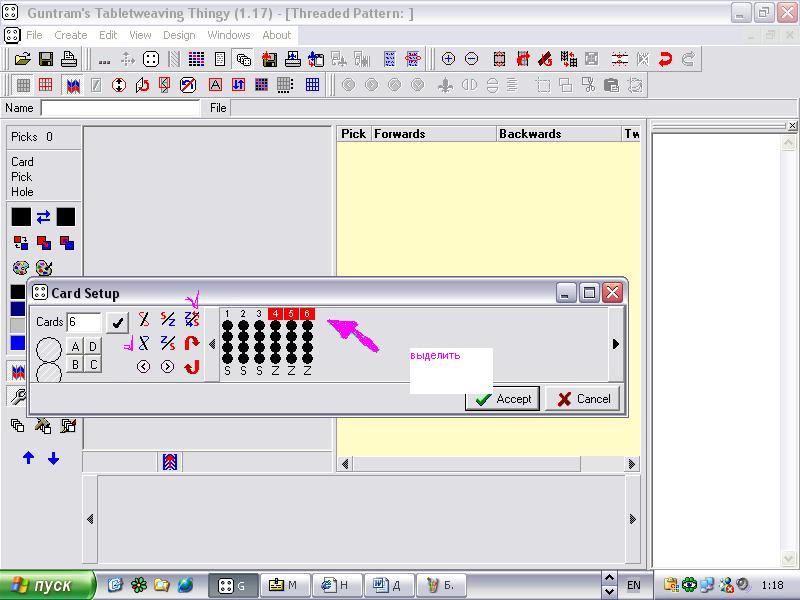Click the red Undo arrow icon
The image size is (800, 600).
[x=665, y=59]
